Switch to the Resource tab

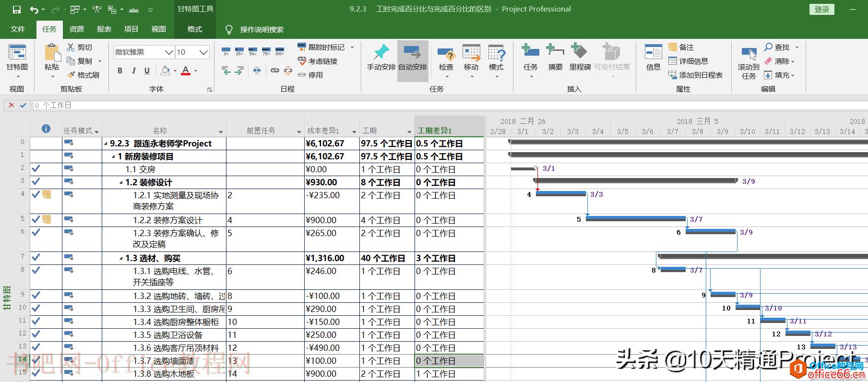tap(77, 29)
